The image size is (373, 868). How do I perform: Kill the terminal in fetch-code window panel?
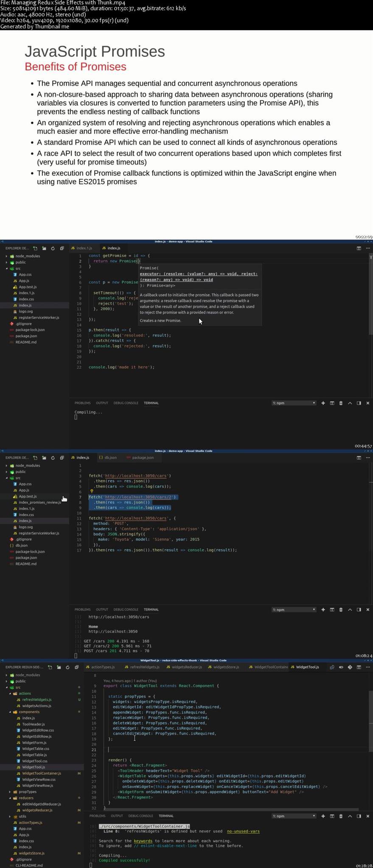pyautogui.click(x=341, y=609)
